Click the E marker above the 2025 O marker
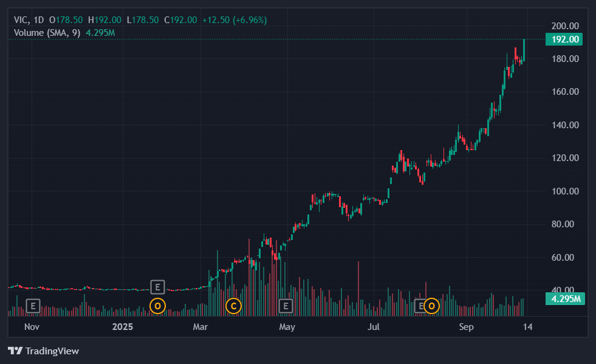 point(157,287)
